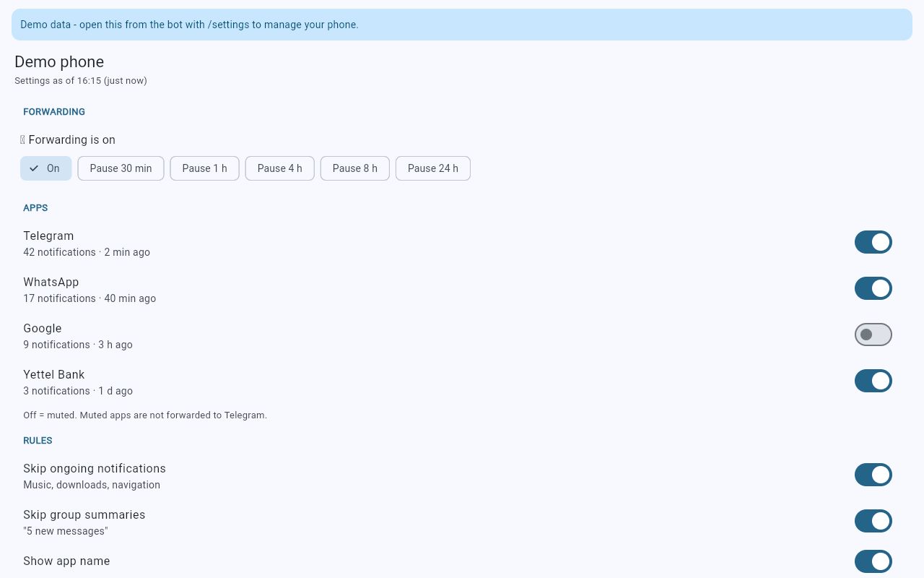This screenshot has height=578, width=924.
Task: Click 'Music, downloads, navigation' description
Action: coord(92,485)
